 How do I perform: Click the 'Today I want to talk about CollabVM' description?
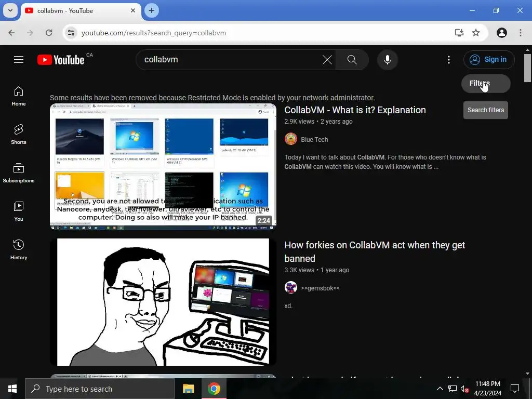click(385, 162)
